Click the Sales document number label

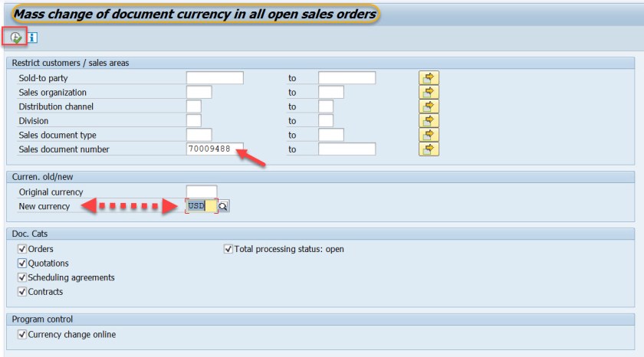[x=64, y=149]
